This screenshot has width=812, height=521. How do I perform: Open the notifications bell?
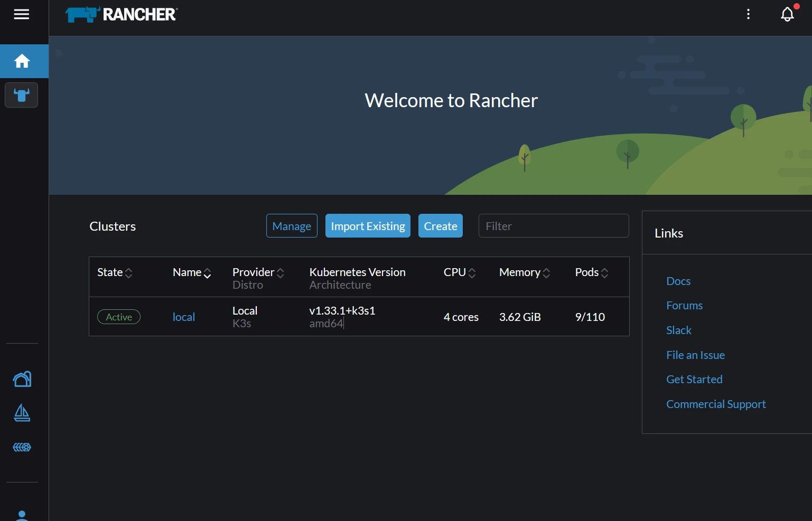click(787, 14)
